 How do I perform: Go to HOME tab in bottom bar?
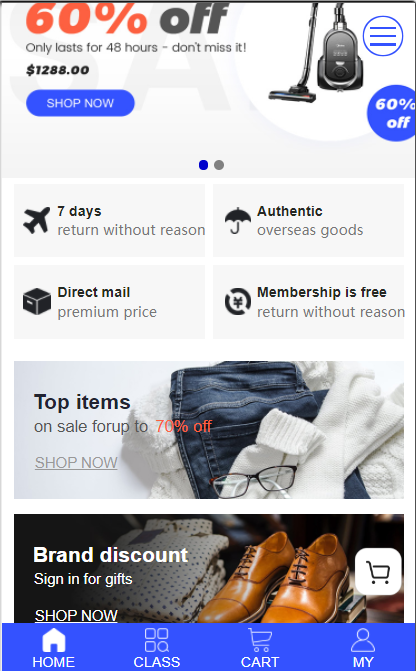pos(53,647)
